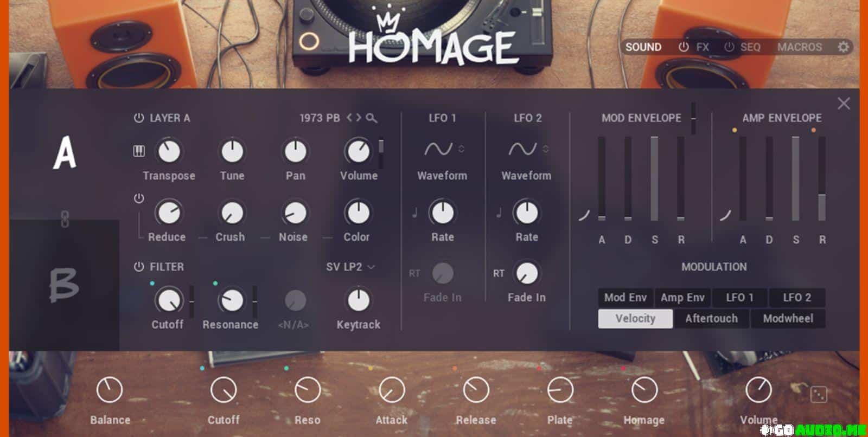Click the randomize dice icon
The image size is (868, 437).
click(819, 394)
